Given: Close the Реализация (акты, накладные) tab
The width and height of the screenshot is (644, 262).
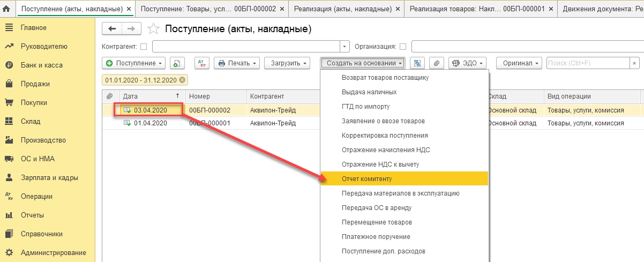Looking at the screenshot, I should 396,9.
